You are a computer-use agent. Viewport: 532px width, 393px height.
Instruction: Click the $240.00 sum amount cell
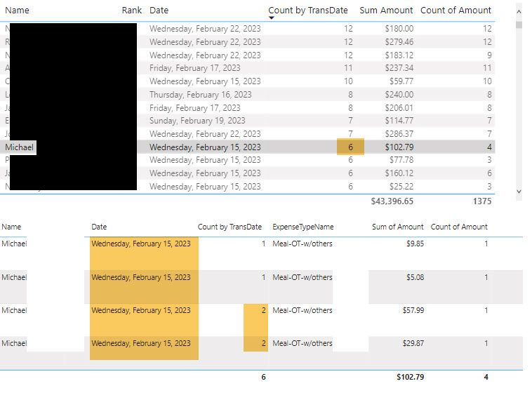point(399,95)
